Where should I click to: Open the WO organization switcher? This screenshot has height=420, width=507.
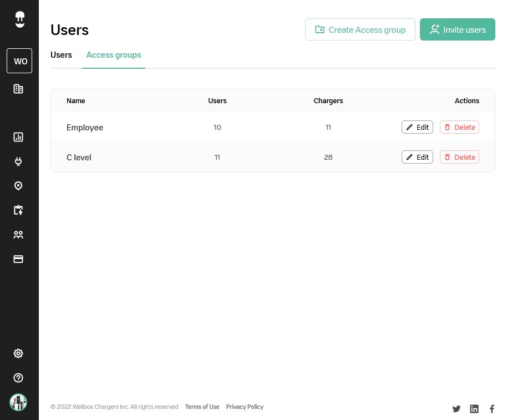[19, 61]
